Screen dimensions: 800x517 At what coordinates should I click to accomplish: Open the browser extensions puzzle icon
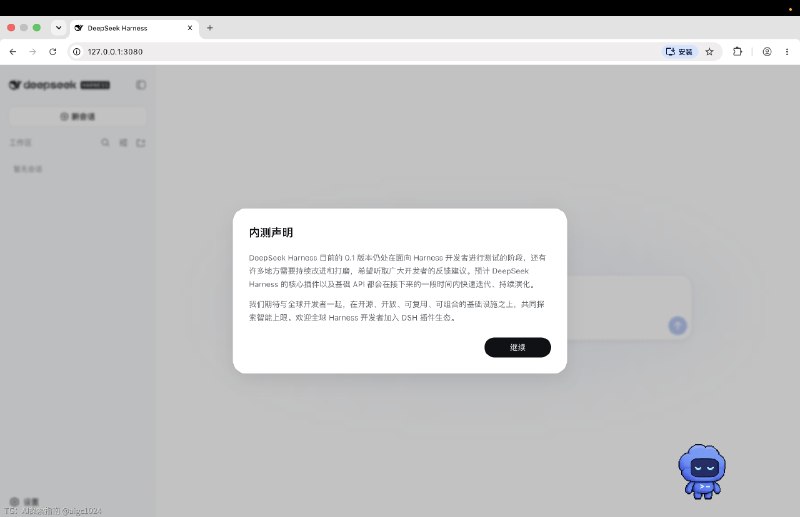pos(737,52)
